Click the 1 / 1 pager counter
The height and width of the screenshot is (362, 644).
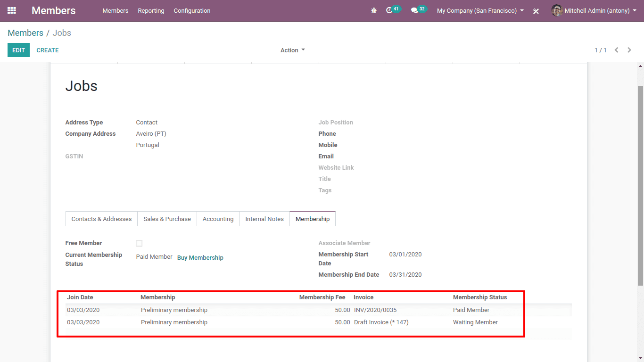click(x=601, y=50)
